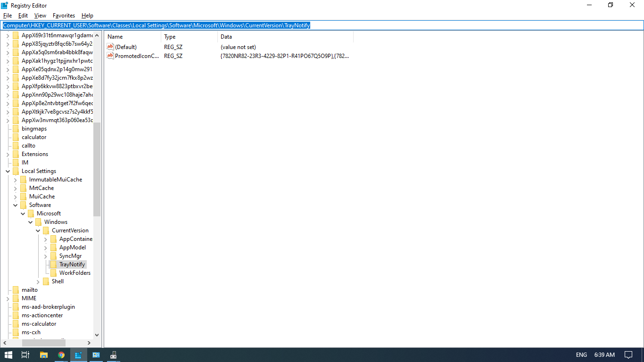Click REG_SZ type of PromotedIconC... row
Viewport: 644px width, 362px height.
pos(173,56)
